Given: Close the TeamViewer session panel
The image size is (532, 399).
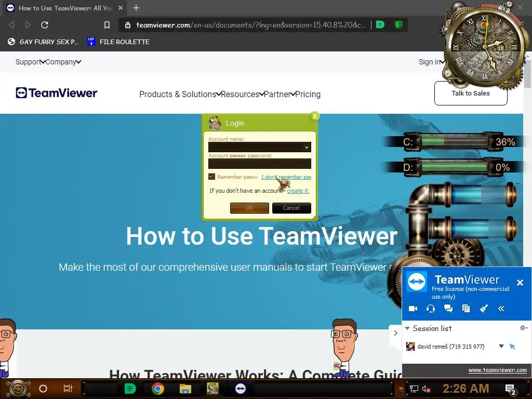Looking at the screenshot, I should click(520, 282).
